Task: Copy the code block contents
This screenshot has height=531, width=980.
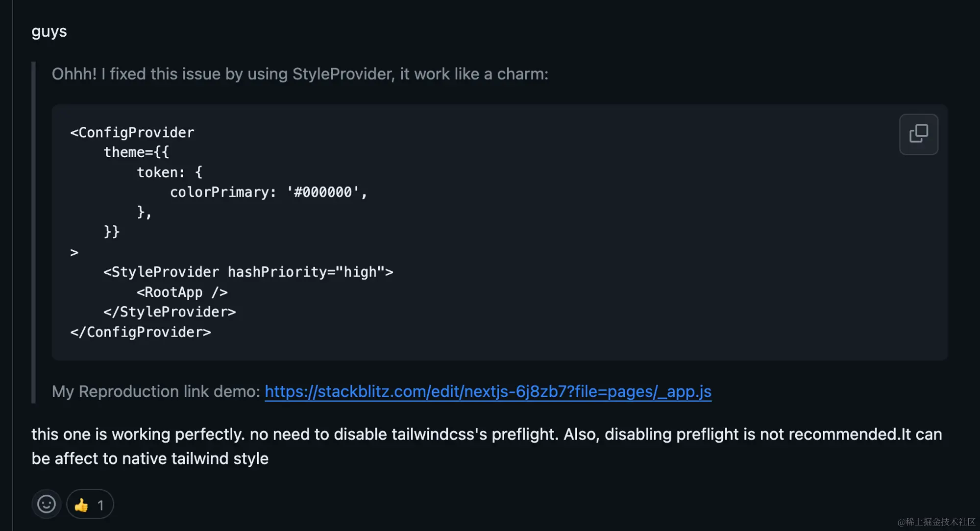Action: click(x=919, y=134)
